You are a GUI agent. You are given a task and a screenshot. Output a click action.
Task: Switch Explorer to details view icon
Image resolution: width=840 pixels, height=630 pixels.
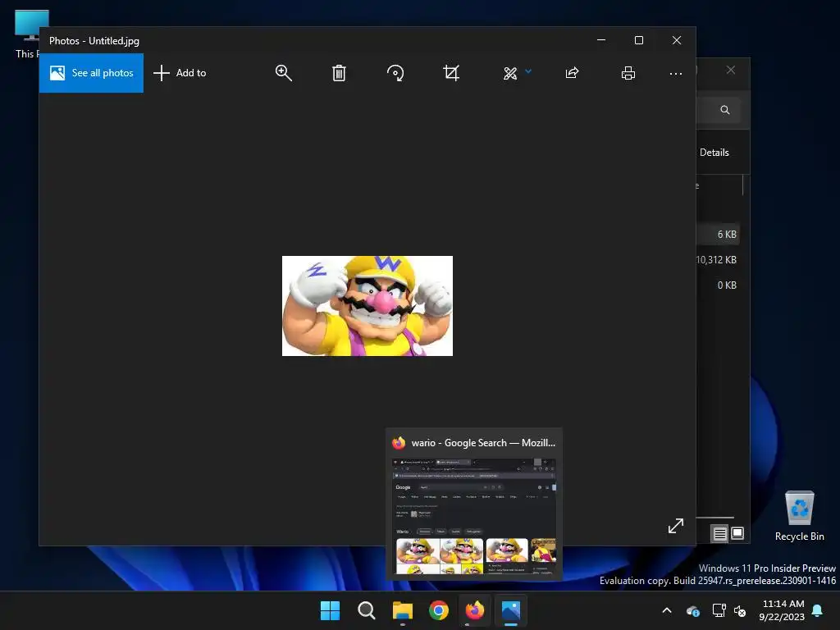point(720,533)
